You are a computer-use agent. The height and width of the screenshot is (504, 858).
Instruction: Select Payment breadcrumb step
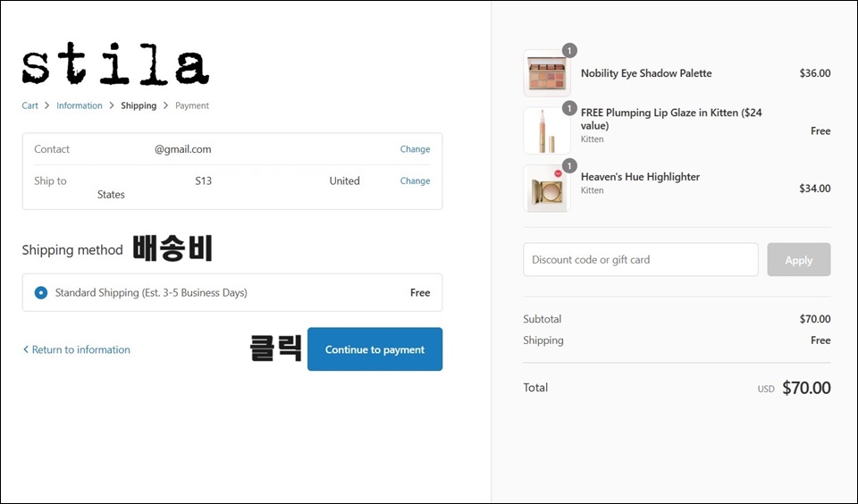tap(192, 105)
